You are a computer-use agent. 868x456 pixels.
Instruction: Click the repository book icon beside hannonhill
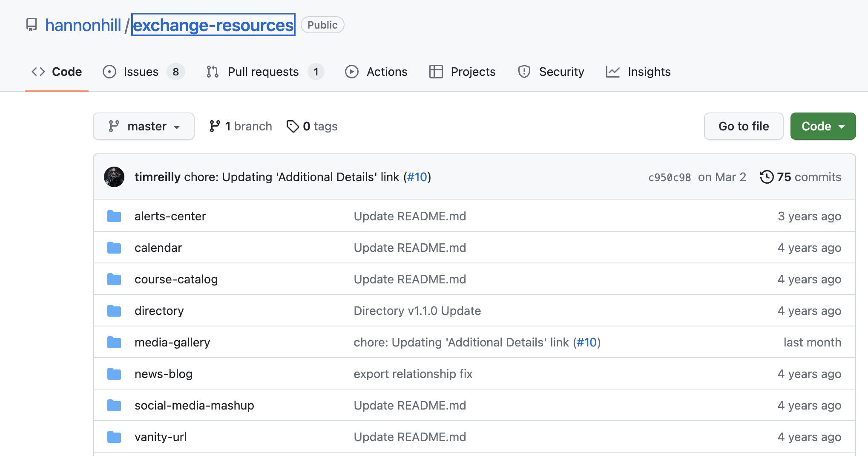[x=32, y=25]
